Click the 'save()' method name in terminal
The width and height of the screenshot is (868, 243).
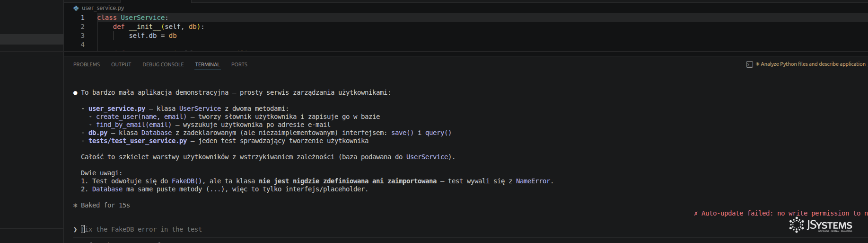coord(403,133)
